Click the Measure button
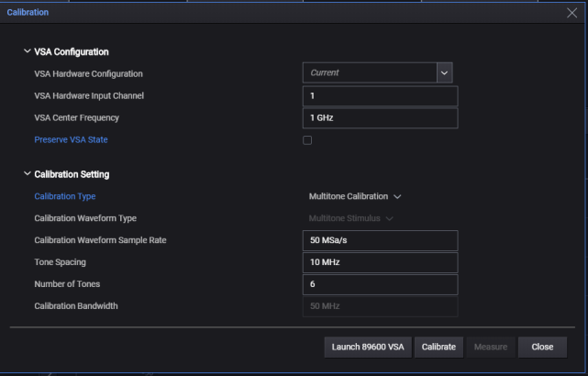Screen dimensions: 588x376 pos(491,348)
